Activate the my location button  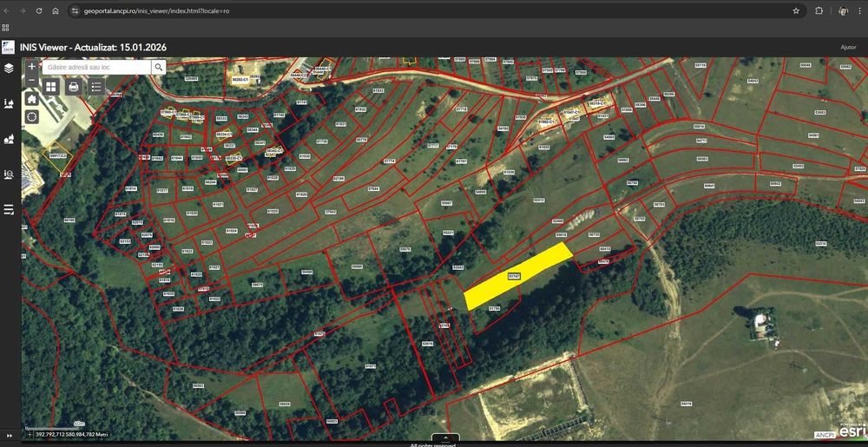click(x=31, y=116)
